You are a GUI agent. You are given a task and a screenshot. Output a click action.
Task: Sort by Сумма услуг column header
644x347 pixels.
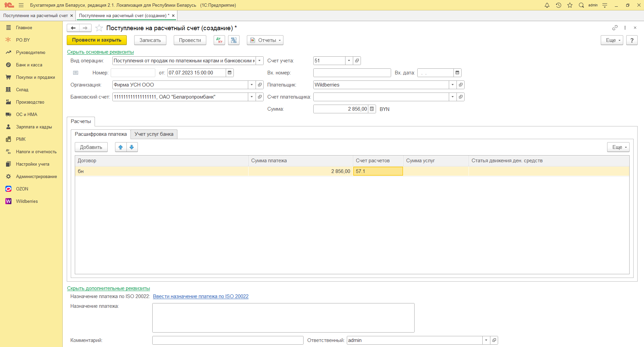(x=436, y=161)
